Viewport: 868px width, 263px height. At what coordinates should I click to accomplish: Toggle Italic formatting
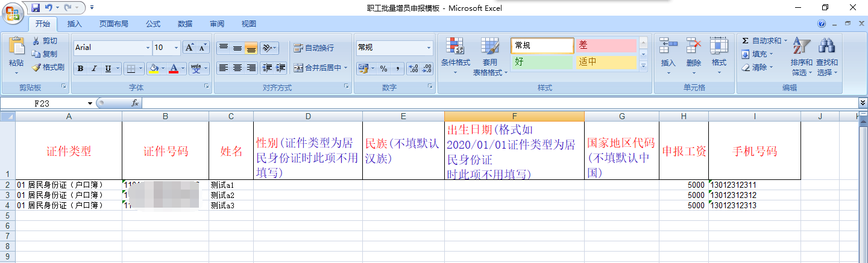click(x=94, y=69)
